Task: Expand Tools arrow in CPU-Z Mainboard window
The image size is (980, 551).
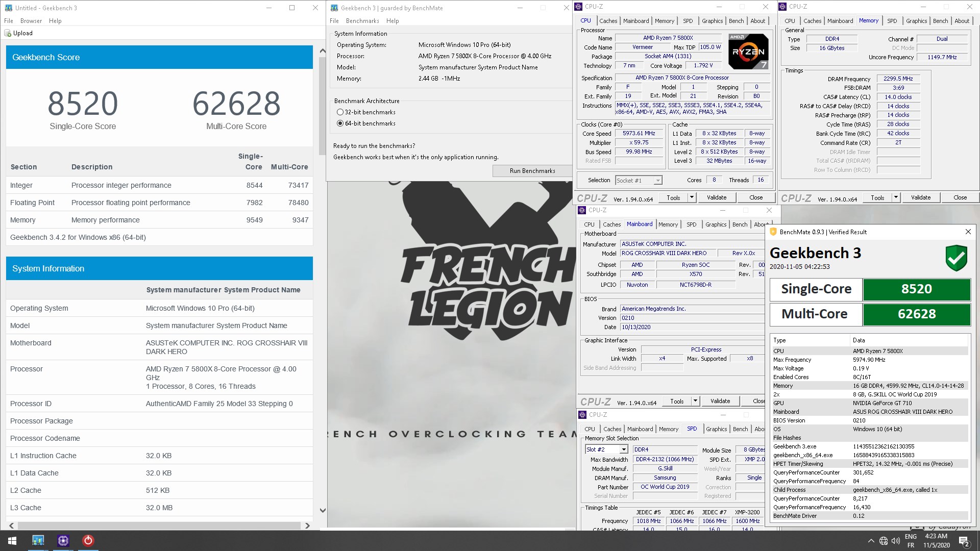Action: coord(695,401)
